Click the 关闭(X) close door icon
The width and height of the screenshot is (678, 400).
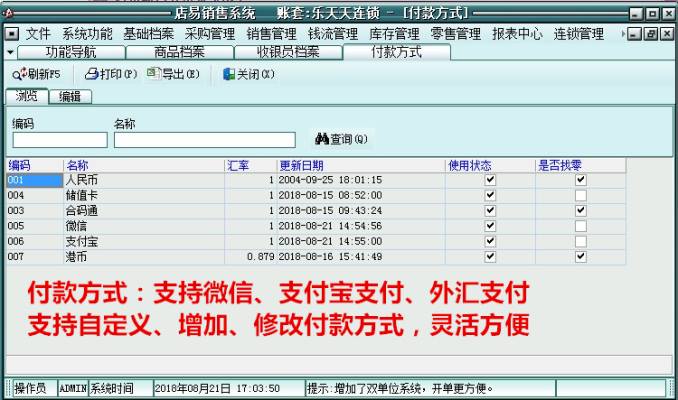coord(229,74)
